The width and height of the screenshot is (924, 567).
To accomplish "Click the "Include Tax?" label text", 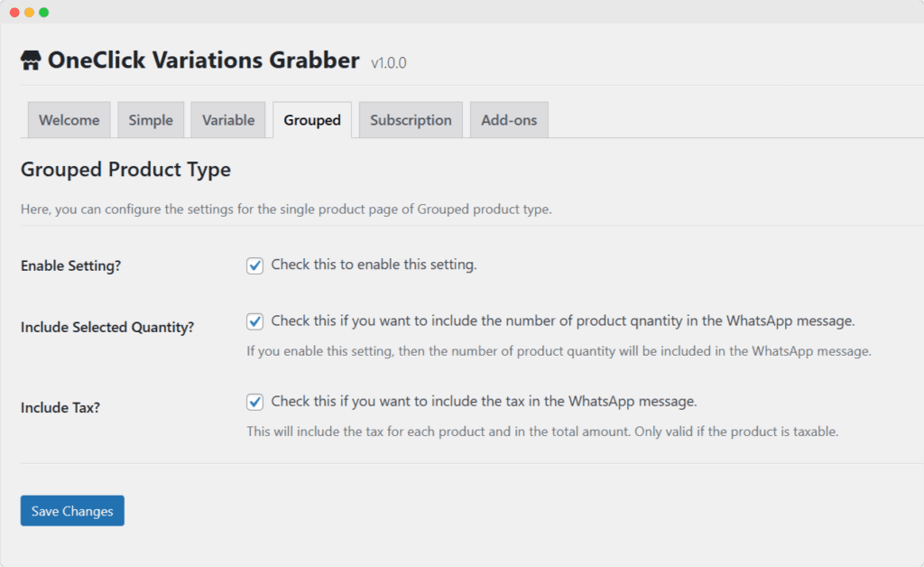I will (x=60, y=407).
